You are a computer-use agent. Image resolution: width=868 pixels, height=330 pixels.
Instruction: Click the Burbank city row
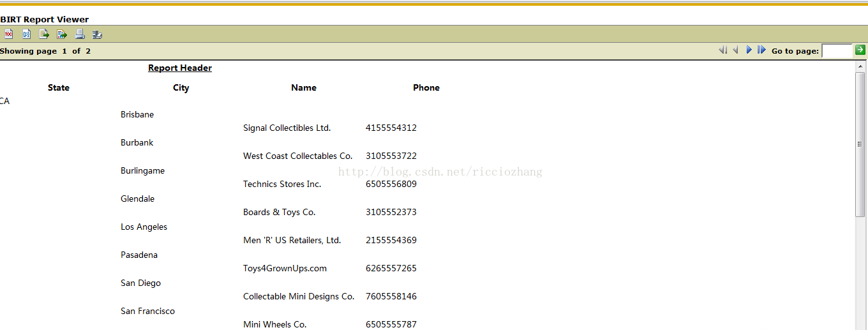[x=137, y=142]
